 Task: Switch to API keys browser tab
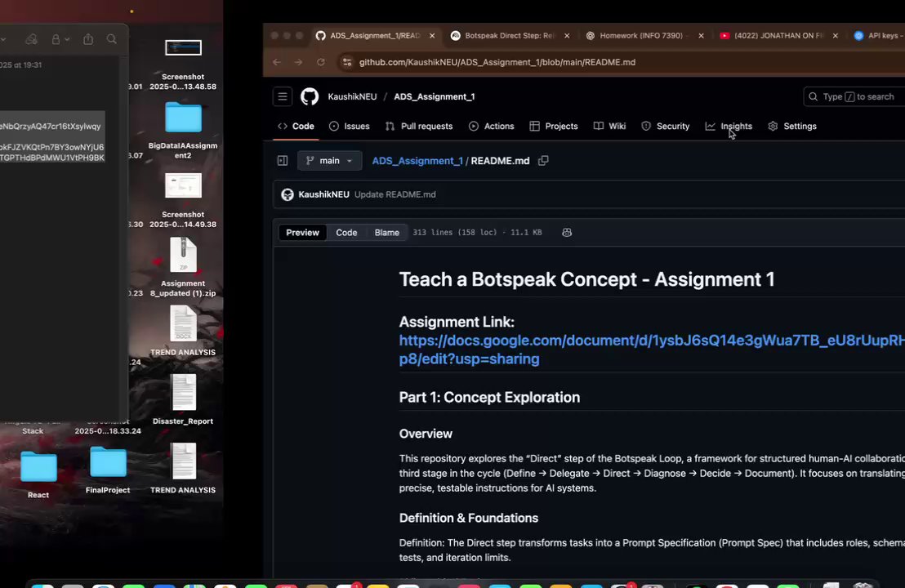pyautogui.click(x=878, y=36)
